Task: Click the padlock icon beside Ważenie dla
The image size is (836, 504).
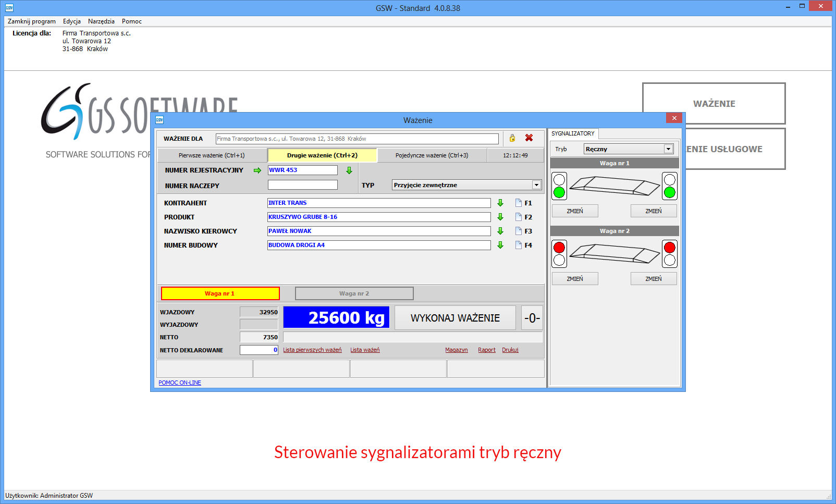Action: pyautogui.click(x=512, y=138)
